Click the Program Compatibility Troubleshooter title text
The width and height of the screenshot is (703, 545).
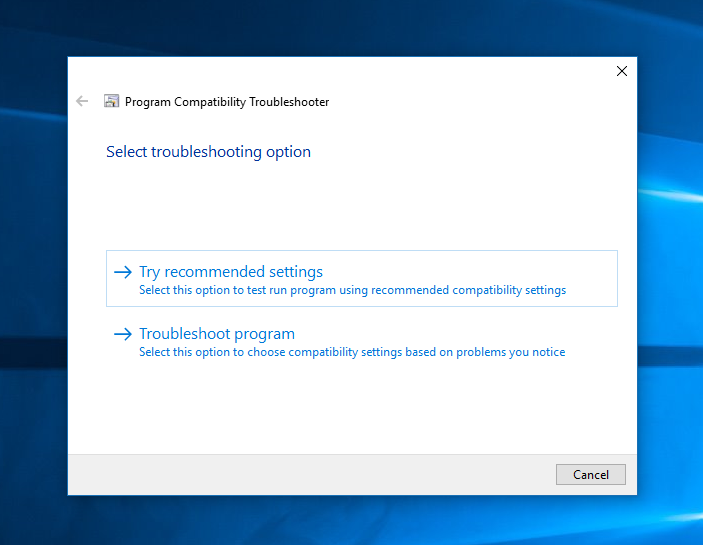pos(227,102)
